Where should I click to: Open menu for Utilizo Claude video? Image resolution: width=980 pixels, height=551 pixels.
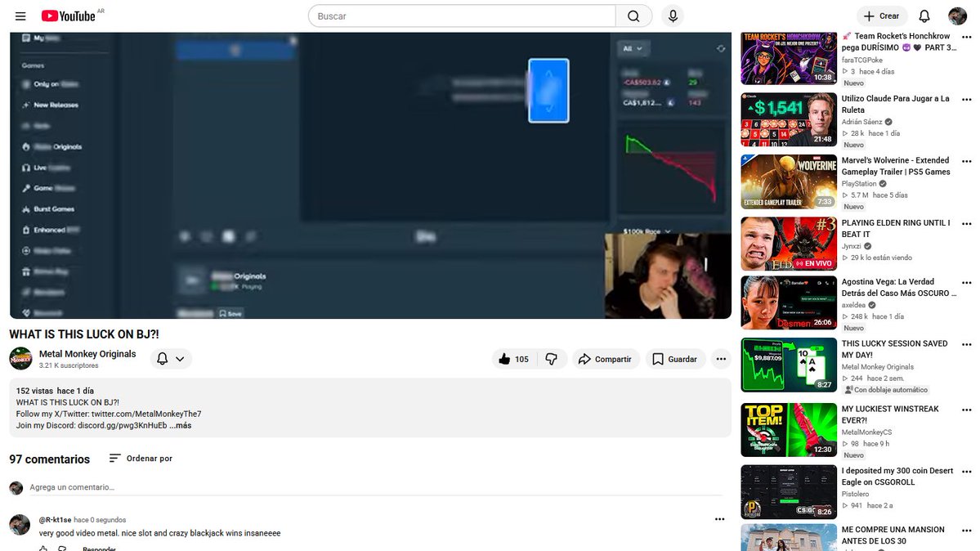(x=967, y=100)
